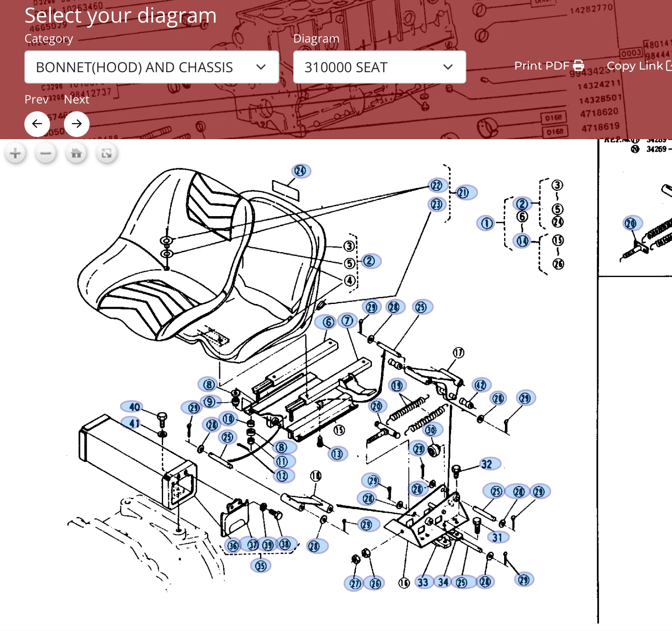Select part callout 40 on the diagram
This screenshot has width=672, height=631.
point(134,407)
